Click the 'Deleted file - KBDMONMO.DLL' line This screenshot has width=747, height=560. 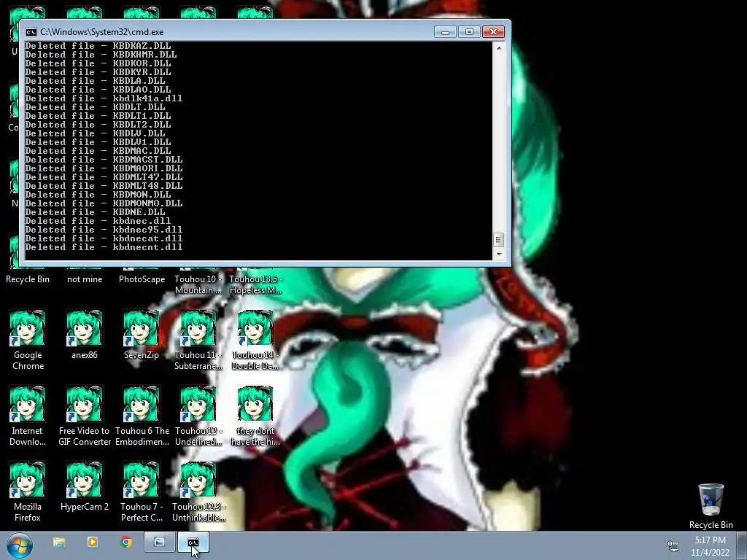(104, 203)
